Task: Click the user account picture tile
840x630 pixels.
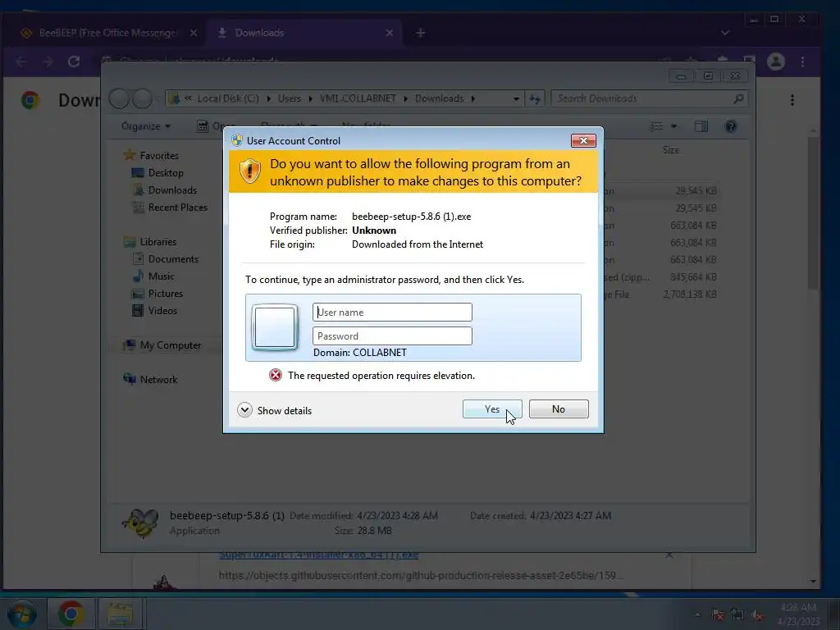Action: click(275, 327)
